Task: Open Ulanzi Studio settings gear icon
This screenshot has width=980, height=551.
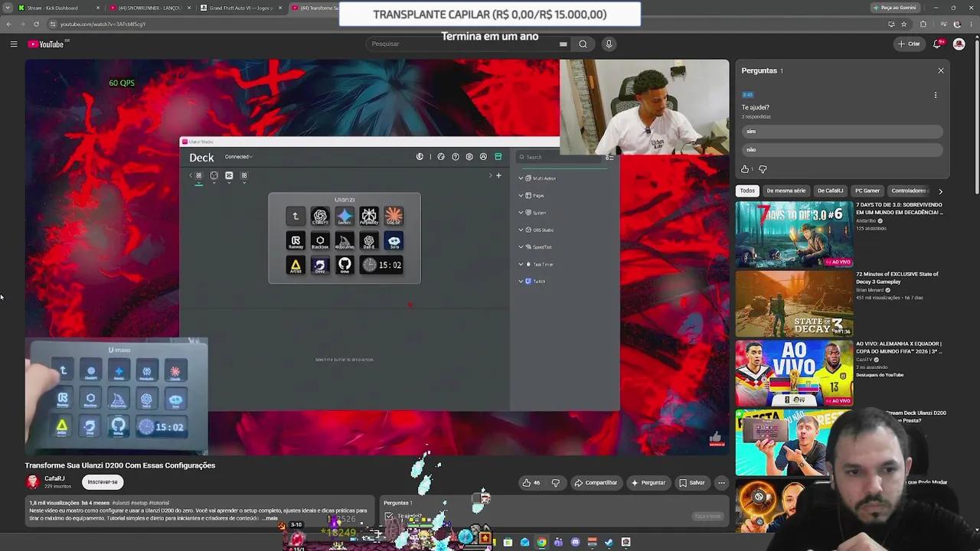Action: tap(469, 157)
